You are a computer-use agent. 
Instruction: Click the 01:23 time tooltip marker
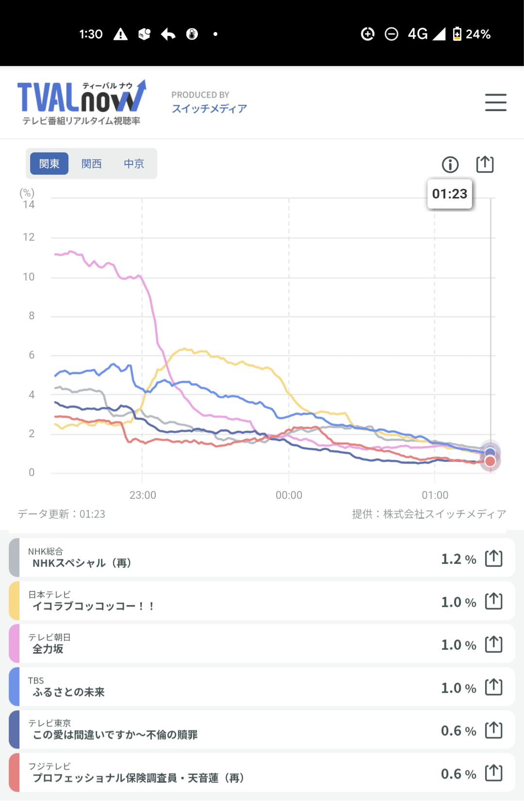[450, 194]
